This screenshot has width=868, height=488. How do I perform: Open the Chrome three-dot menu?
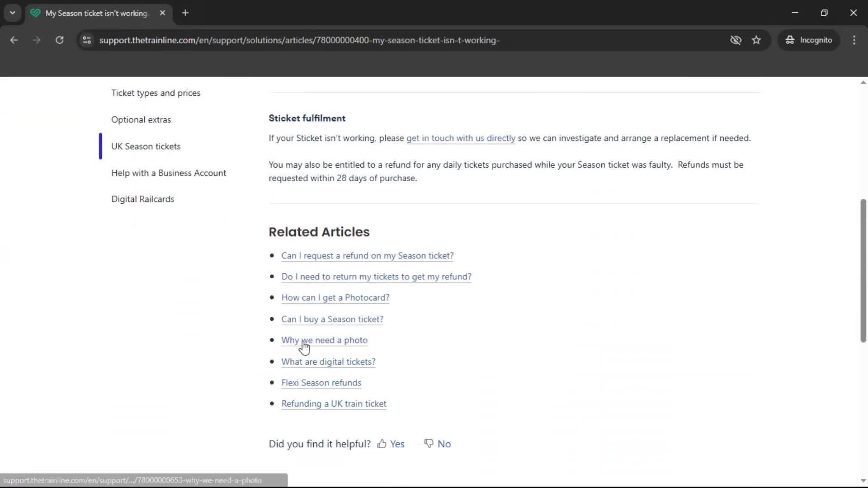(x=854, y=40)
